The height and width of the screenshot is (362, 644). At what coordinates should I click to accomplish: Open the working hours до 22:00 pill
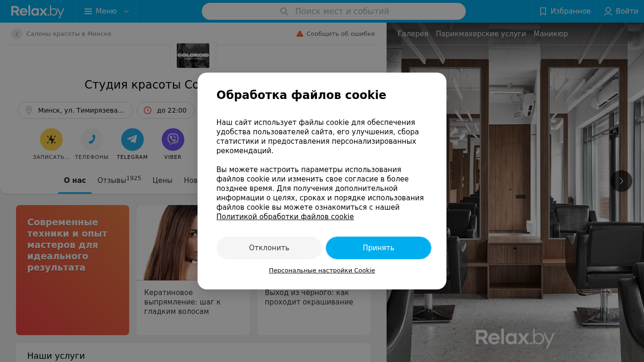[165, 110]
